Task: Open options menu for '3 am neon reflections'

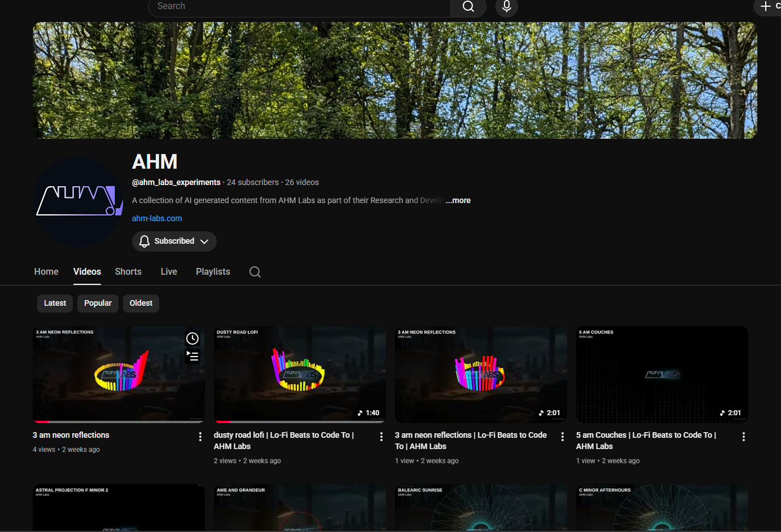Action: pos(200,436)
